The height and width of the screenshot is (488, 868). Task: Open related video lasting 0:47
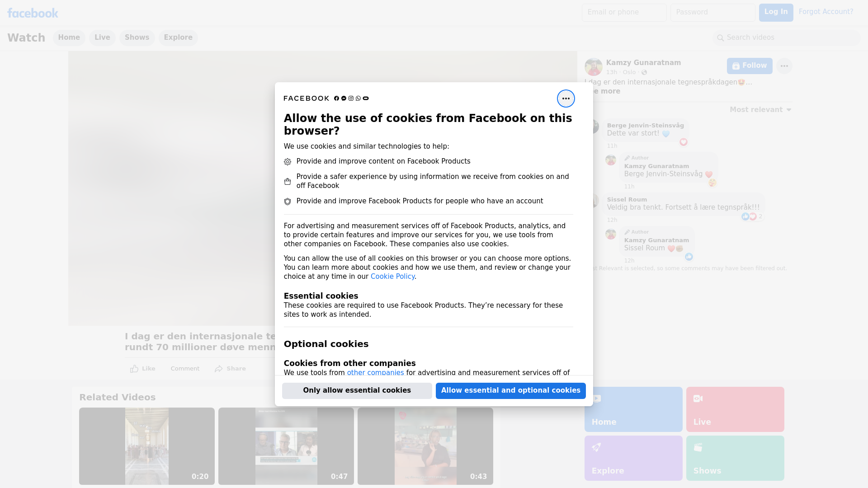(x=286, y=446)
